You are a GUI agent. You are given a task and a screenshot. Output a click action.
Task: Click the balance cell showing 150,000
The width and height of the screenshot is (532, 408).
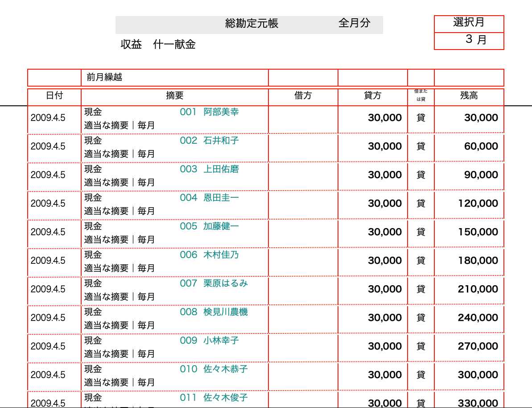pyautogui.click(x=478, y=232)
